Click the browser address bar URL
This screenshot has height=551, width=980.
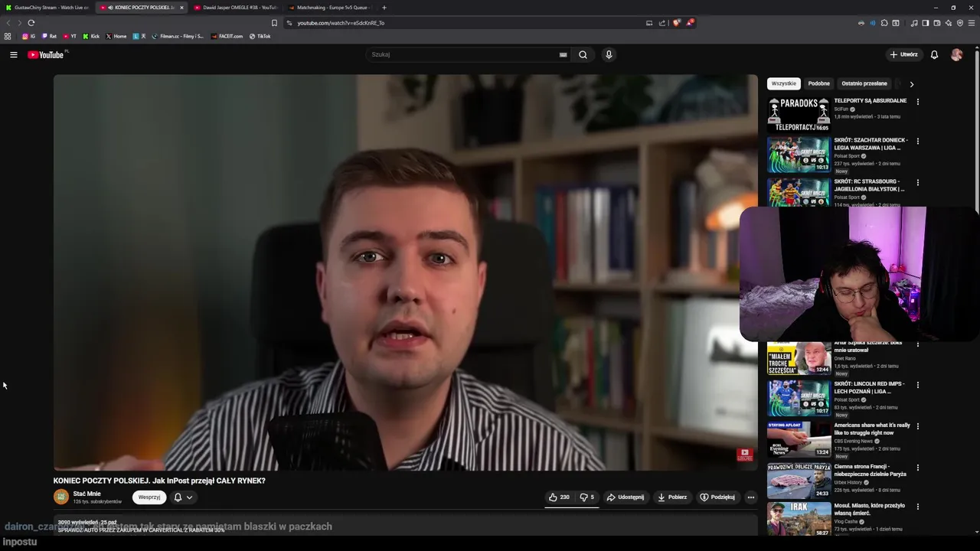coord(341,23)
